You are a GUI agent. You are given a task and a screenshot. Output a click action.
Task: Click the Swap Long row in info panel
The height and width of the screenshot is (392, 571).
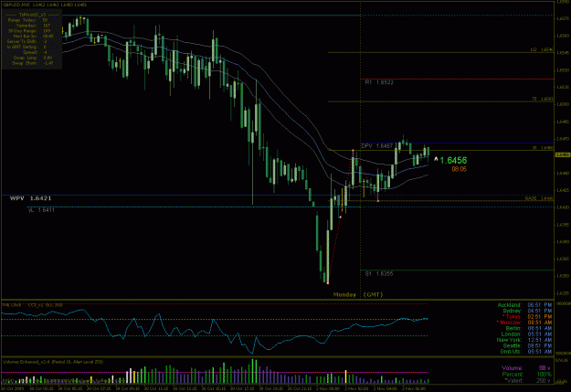tap(33, 58)
